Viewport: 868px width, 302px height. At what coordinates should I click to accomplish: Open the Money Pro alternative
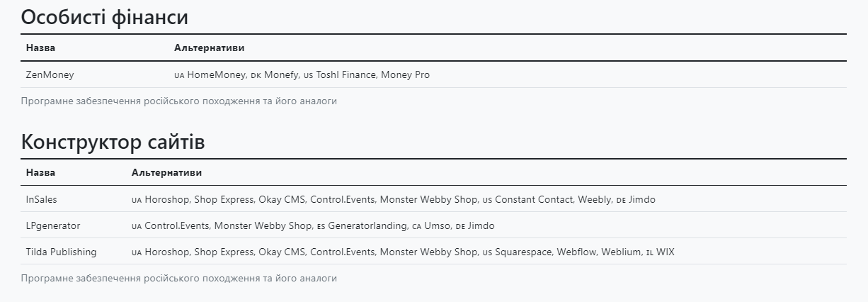[406, 74]
